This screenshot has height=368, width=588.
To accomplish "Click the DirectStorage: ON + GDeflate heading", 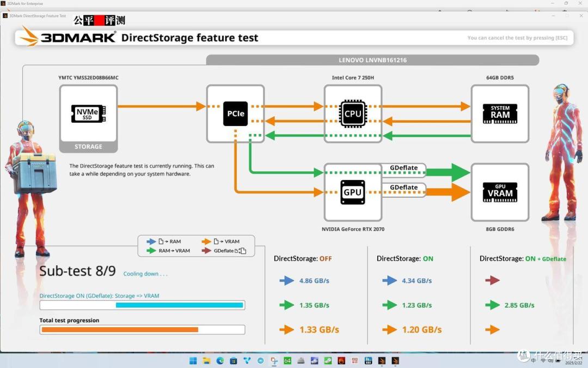I will [523, 259].
